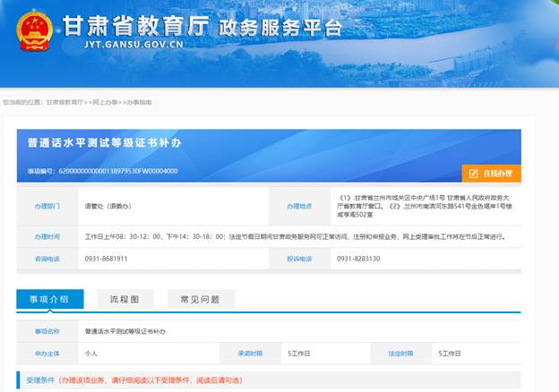Click the 投诉电话 number 0931-8283130
559x392 pixels.
pyautogui.click(x=358, y=259)
